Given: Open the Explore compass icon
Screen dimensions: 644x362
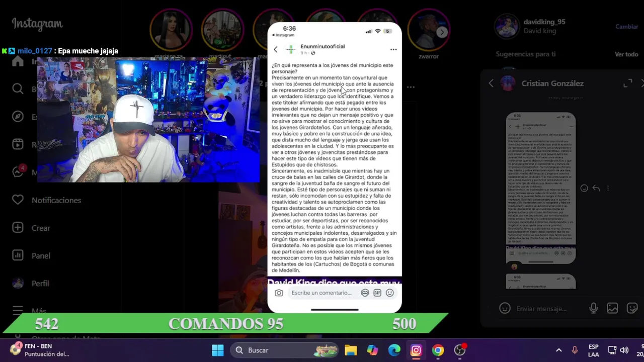Looking at the screenshot, I should [x=18, y=117].
